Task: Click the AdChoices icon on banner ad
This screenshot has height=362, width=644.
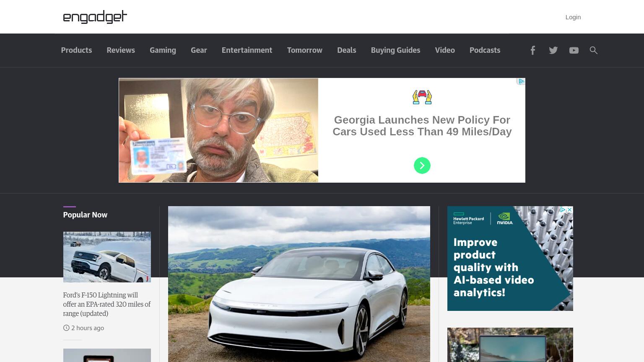Action: 521,81
